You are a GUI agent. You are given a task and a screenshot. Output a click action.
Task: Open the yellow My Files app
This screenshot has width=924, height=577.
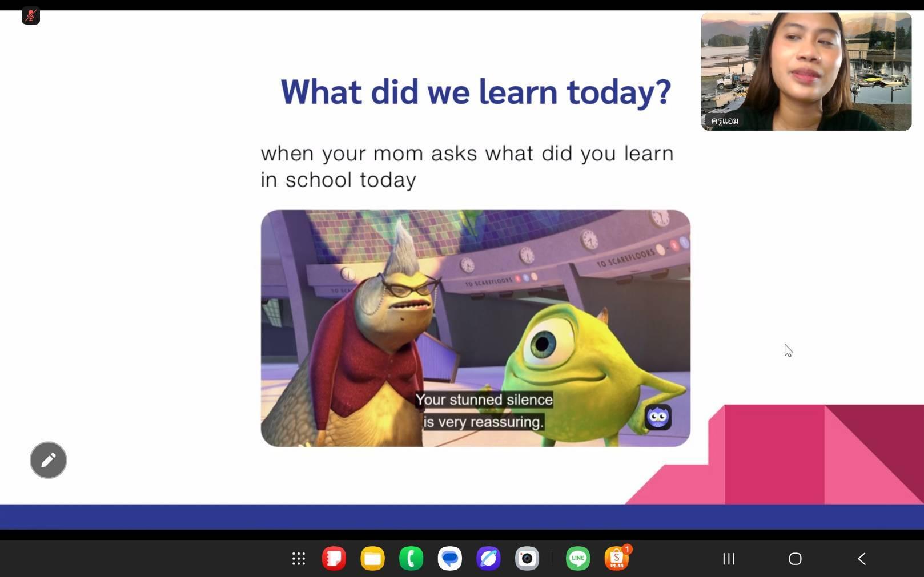coord(373,559)
